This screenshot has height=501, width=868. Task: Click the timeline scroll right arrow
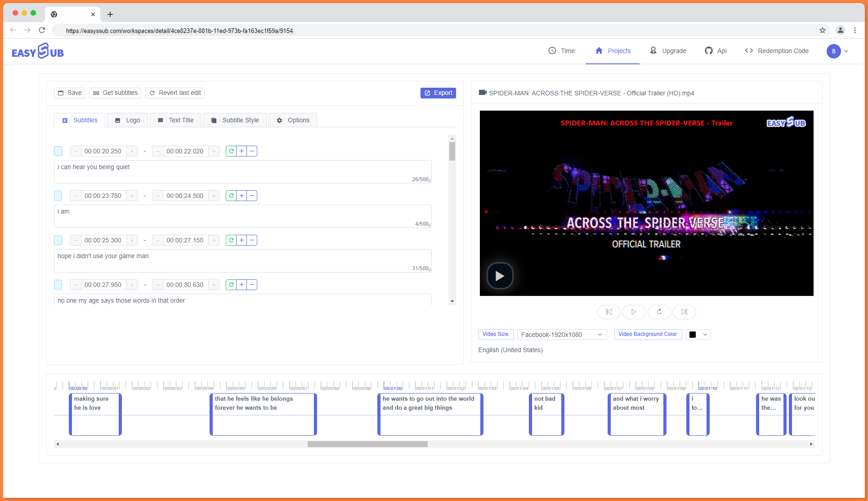point(811,444)
